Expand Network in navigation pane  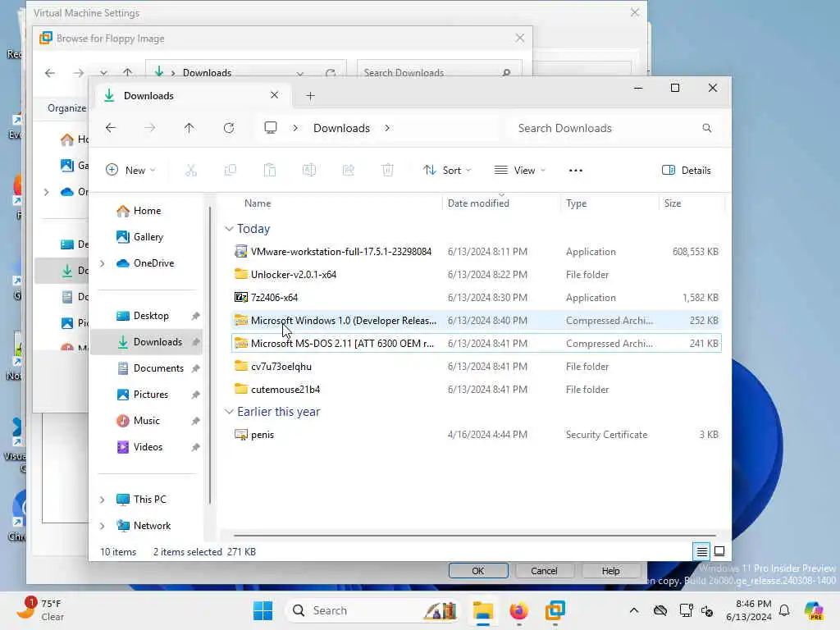103,526
